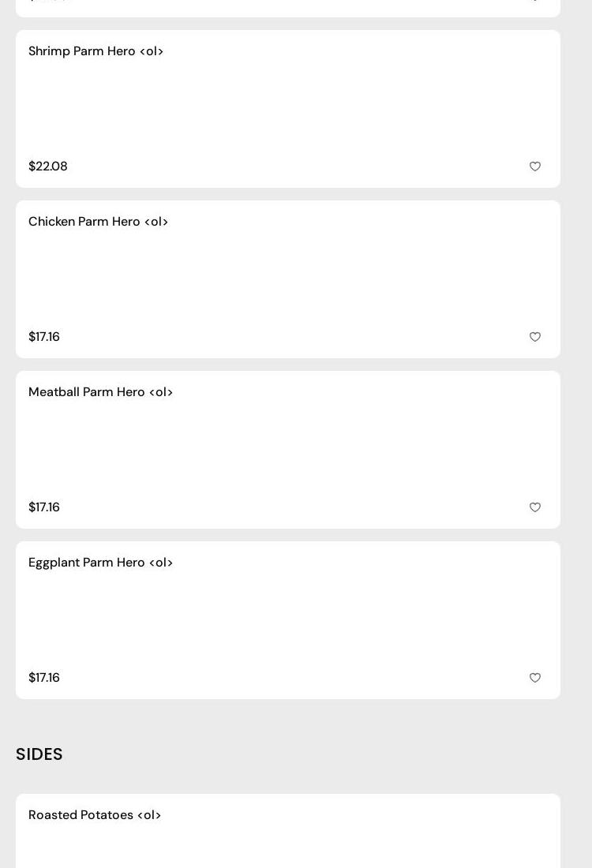
Task: Click the SIDES section heading
Action: tap(39, 754)
